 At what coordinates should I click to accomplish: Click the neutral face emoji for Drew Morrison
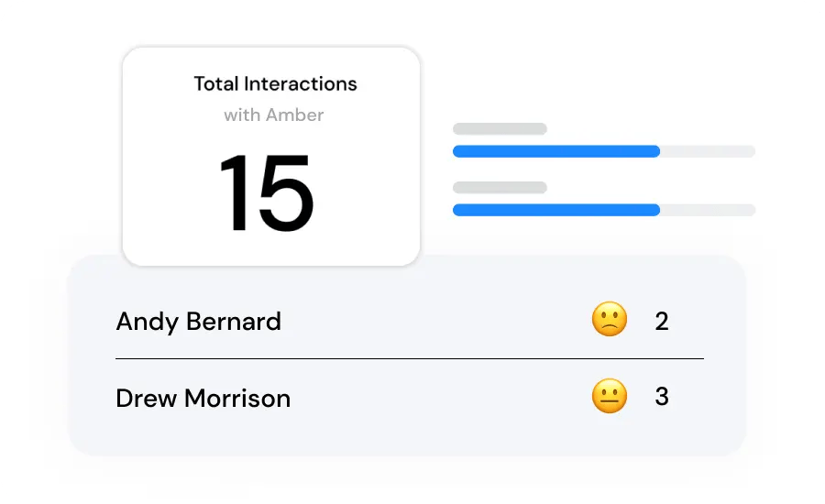coord(610,396)
